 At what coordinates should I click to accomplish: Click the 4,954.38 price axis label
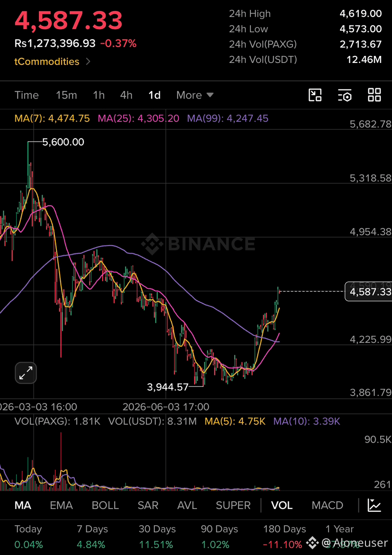pyautogui.click(x=370, y=232)
